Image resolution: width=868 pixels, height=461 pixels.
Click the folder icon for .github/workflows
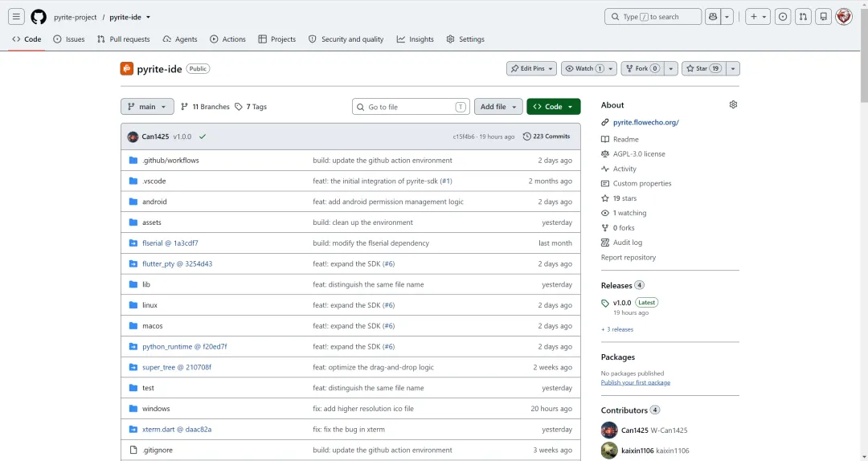point(133,160)
